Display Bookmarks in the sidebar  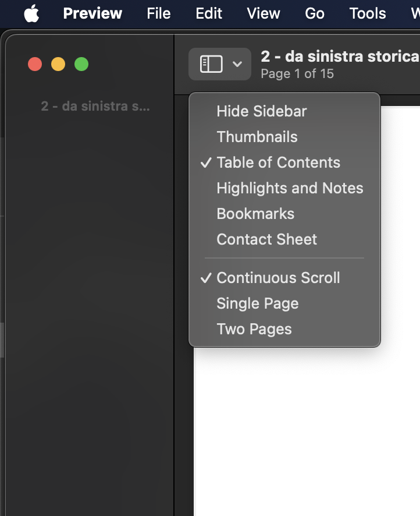(255, 213)
